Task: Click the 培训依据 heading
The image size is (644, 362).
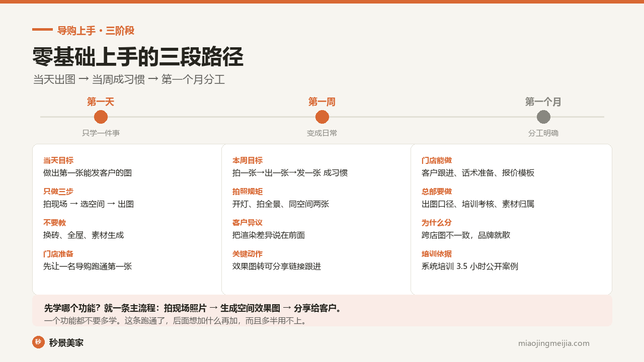Action: (437, 254)
